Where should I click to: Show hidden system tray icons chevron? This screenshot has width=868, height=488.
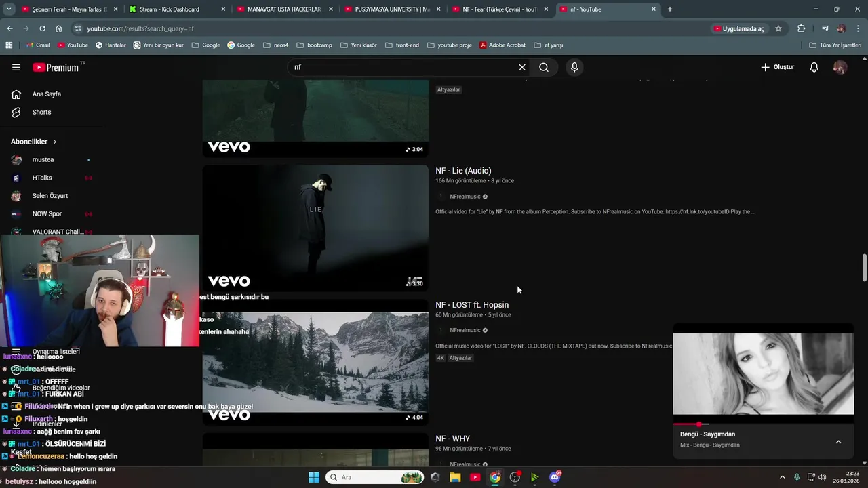point(782,477)
